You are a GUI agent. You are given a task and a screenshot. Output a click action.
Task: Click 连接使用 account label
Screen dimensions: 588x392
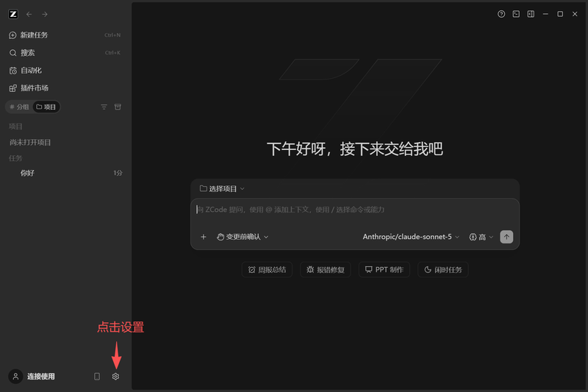(41, 377)
